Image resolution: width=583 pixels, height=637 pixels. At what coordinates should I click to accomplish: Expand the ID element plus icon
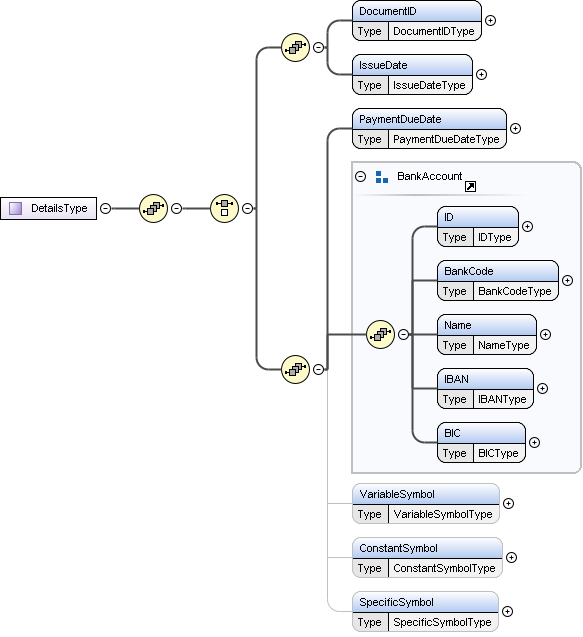click(x=527, y=226)
